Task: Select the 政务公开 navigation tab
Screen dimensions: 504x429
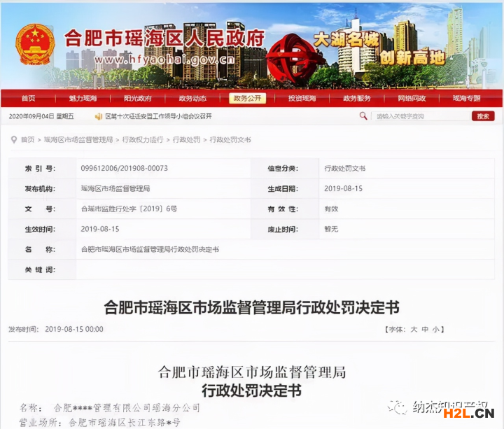Action: (x=247, y=99)
